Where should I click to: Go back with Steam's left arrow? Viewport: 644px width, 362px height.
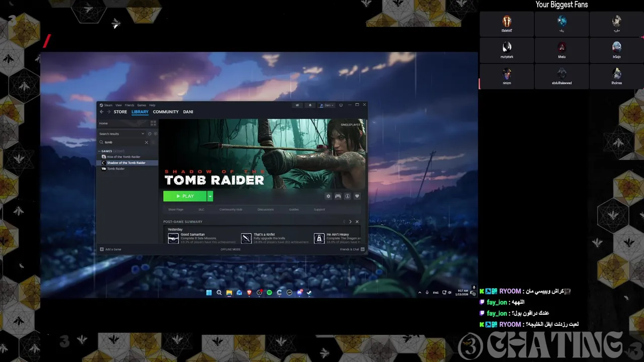click(x=101, y=112)
